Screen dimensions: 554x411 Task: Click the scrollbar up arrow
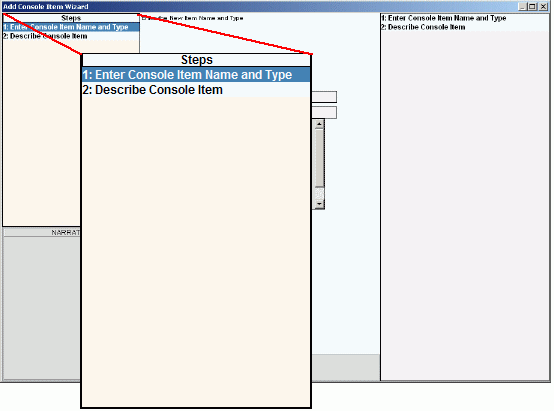tap(319, 124)
